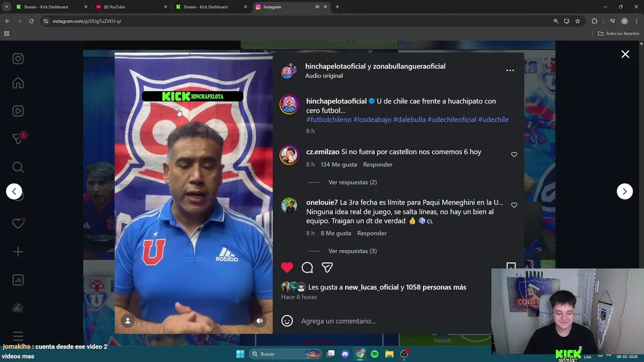Click the address bar URL
The width and height of the screenshot is (644, 362).
click(87, 21)
